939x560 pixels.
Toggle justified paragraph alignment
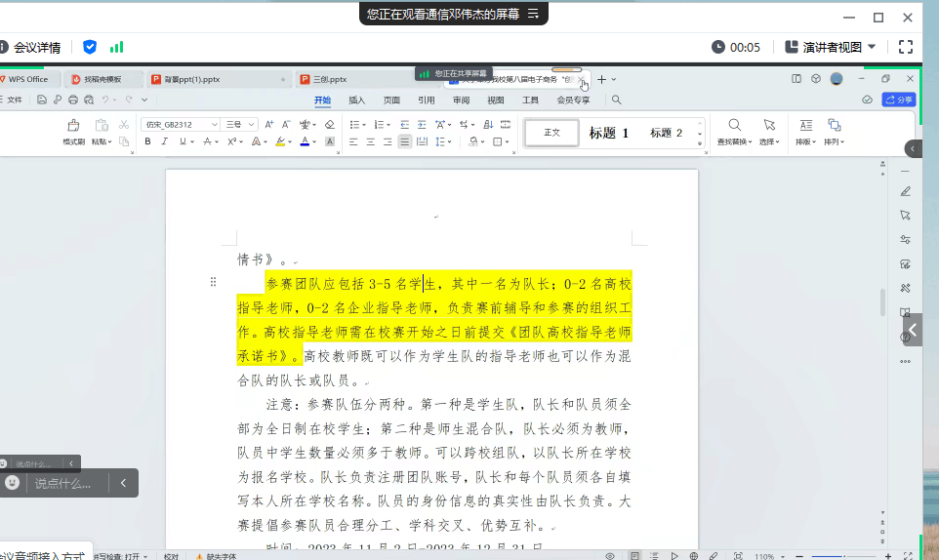click(x=404, y=141)
